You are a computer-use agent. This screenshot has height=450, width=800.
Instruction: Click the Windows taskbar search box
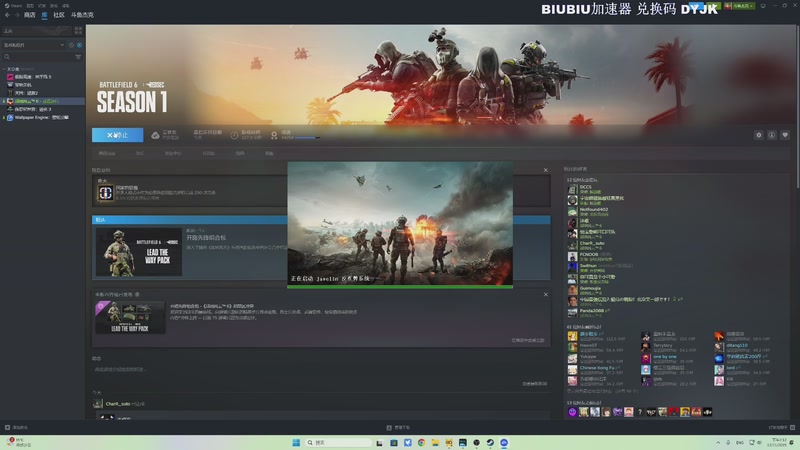point(339,442)
